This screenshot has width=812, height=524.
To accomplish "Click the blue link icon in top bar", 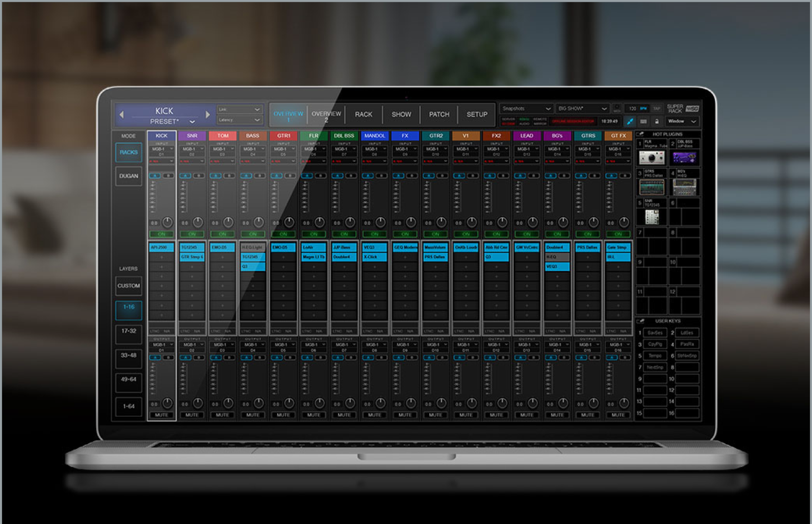I will (629, 121).
